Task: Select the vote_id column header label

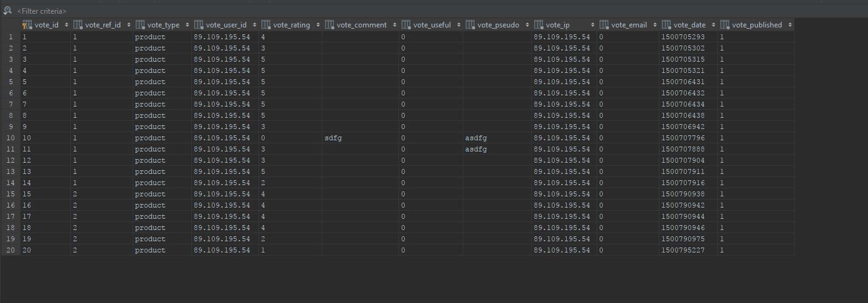Action: pyautogui.click(x=47, y=25)
